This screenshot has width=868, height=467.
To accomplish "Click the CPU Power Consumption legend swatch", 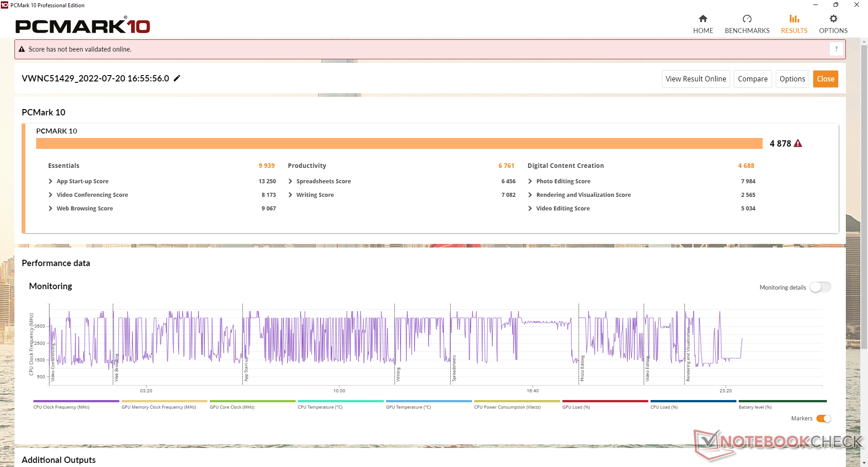I will pos(517,401).
